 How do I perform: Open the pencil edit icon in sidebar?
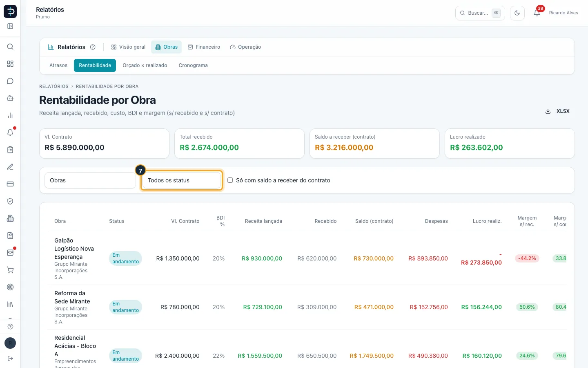pyautogui.click(x=10, y=167)
